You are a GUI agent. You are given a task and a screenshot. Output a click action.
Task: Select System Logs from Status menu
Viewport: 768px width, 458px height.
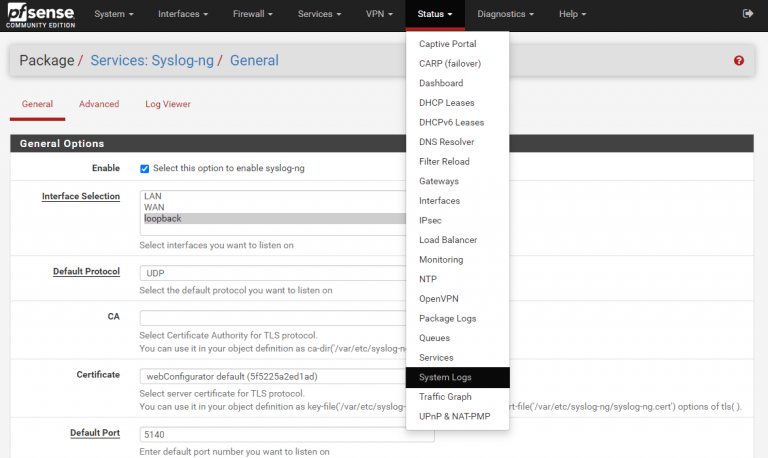445,377
